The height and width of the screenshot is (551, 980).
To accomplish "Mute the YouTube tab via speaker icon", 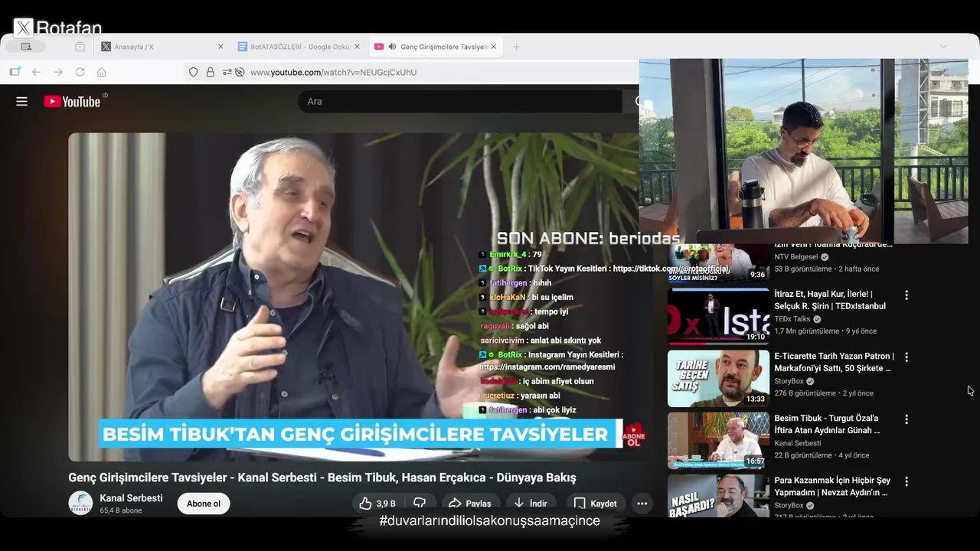I will click(392, 47).
